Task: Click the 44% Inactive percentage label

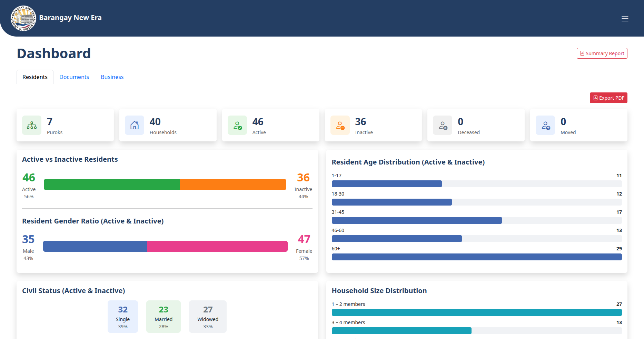Action: [303, 197]
